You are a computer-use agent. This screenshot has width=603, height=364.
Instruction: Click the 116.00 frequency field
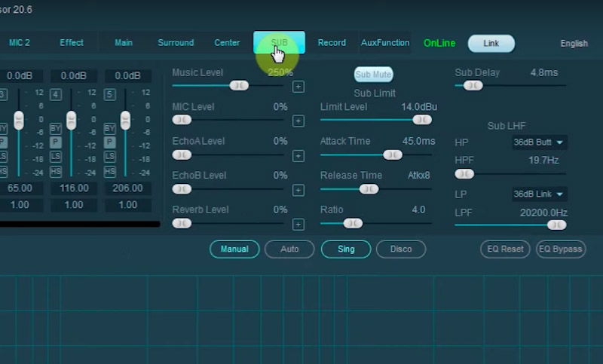click(73, 188)
